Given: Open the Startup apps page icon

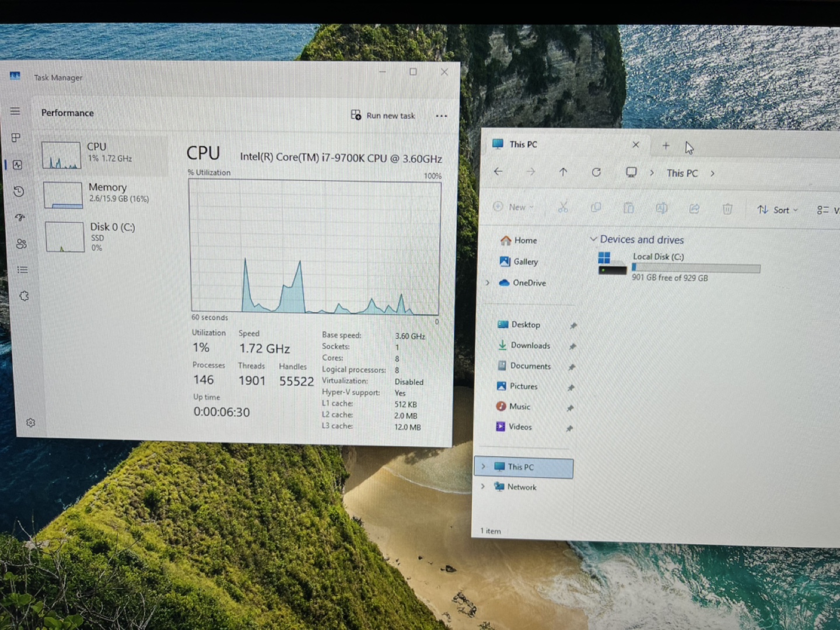Looking at the screenshot, I should (20, 217).
